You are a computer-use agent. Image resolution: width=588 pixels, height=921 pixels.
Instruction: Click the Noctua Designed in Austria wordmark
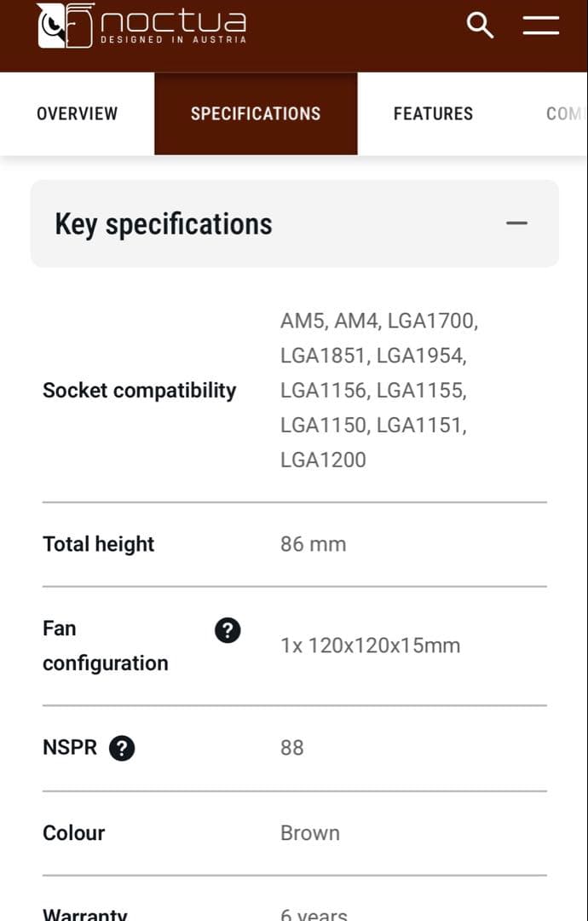pyautogui.click(x=173, y=26)
